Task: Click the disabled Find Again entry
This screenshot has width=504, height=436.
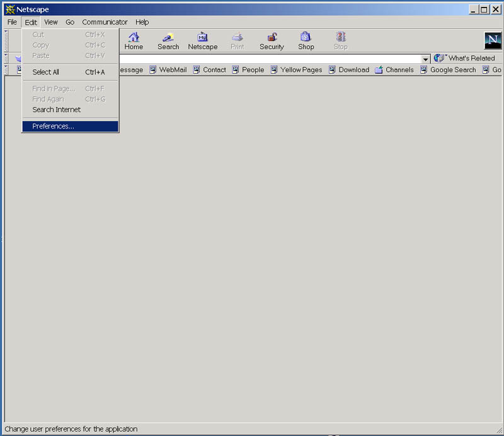Action: pyautogui.click(x=71, y=99)
